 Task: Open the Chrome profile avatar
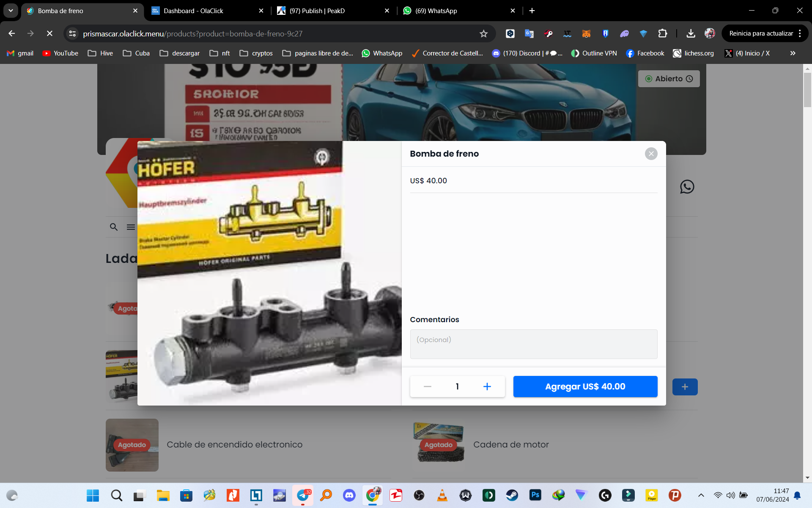click(710, 33)
